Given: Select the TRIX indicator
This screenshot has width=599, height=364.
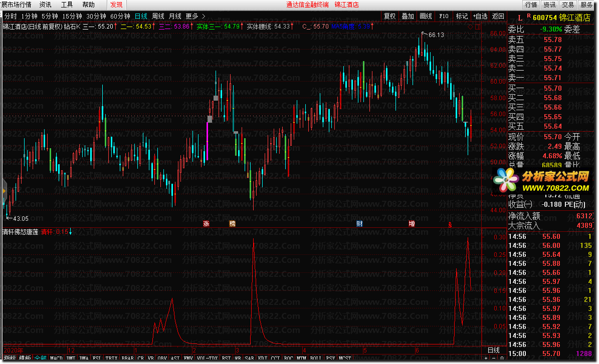Looking at the screenshot, I should (112, 358).
